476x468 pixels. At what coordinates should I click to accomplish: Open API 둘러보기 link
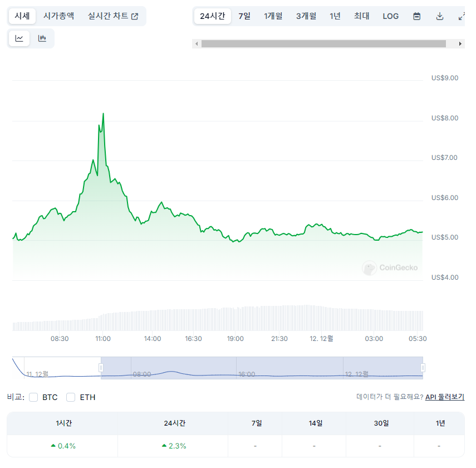(445, 397)
